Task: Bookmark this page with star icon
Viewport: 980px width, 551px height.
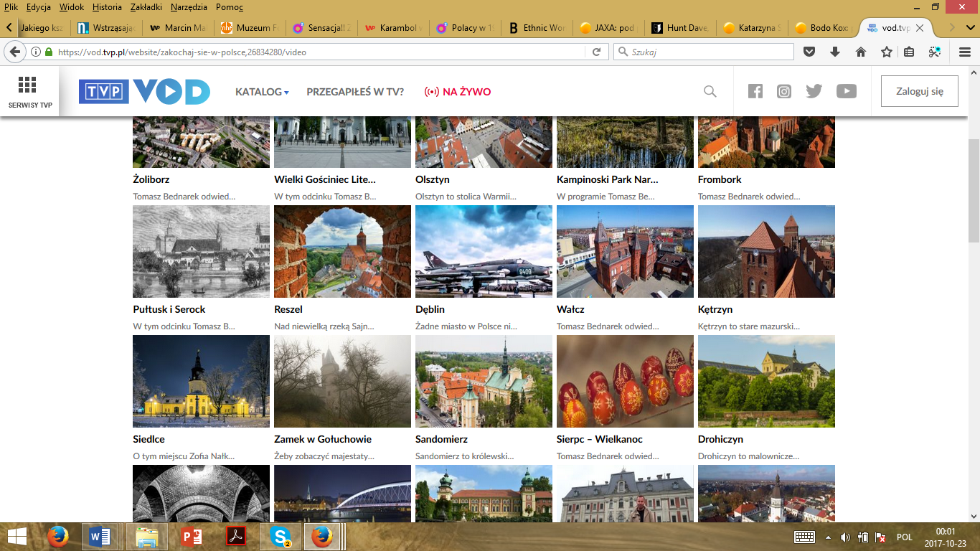Action: [x=887, y=52]
